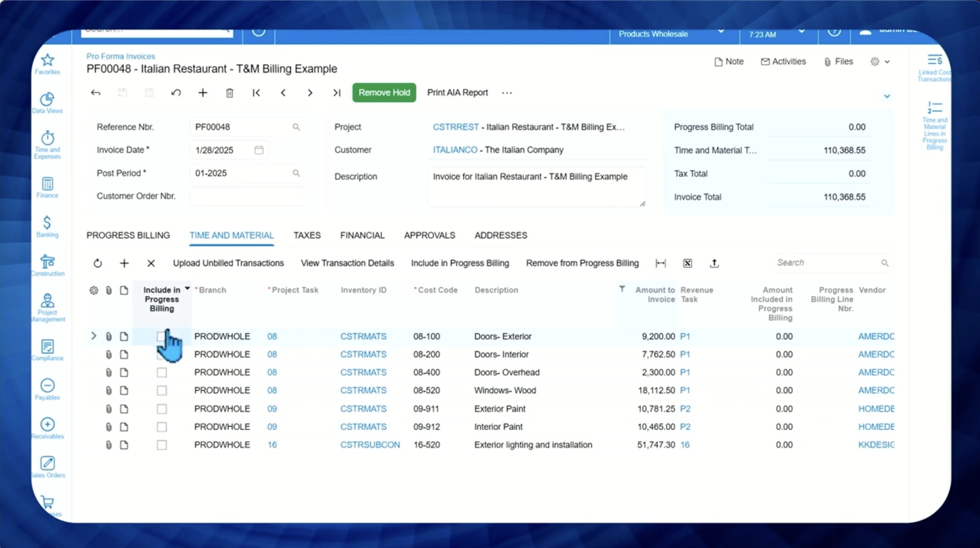Open Sales Orders workspace icon
The height and width of the screenshot is (548, 980).
click(x=47, y=467)
